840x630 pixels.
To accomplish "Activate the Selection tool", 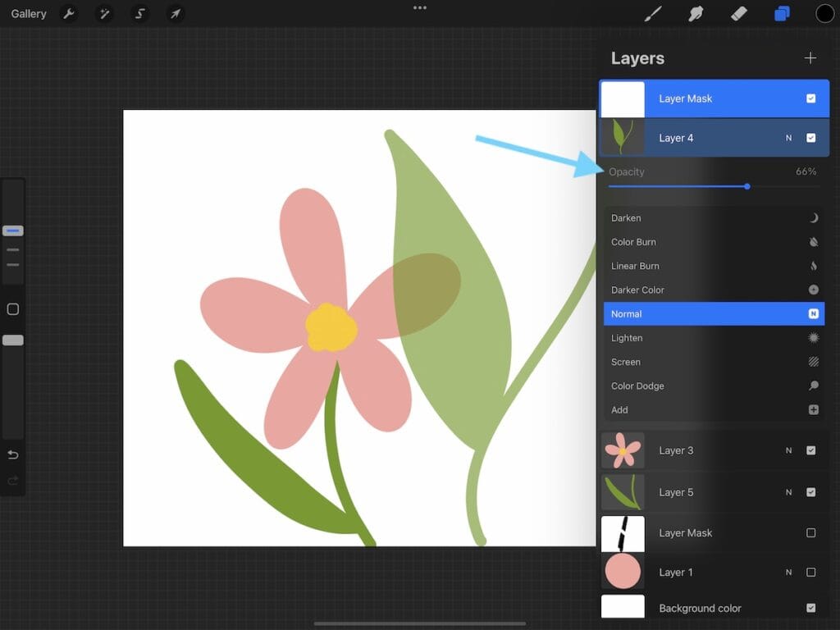I will (139, 13).
